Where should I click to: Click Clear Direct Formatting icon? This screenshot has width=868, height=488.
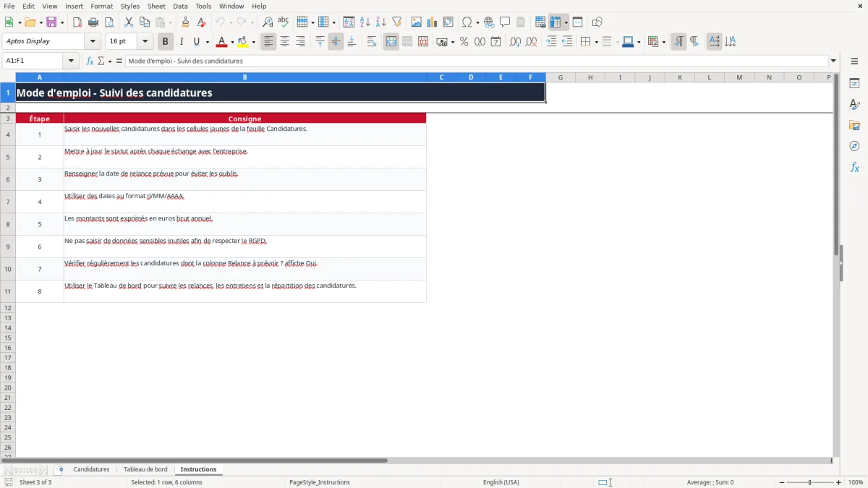201,22
